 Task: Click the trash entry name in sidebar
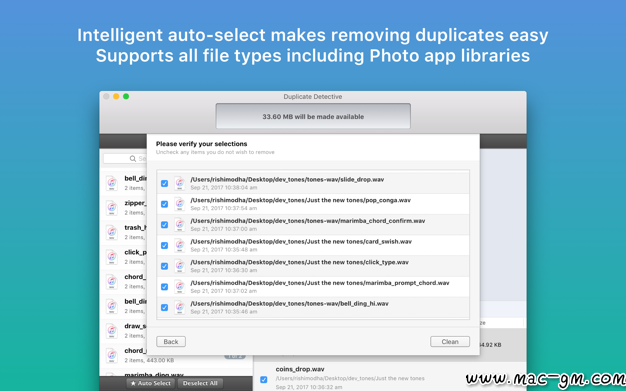135,228
